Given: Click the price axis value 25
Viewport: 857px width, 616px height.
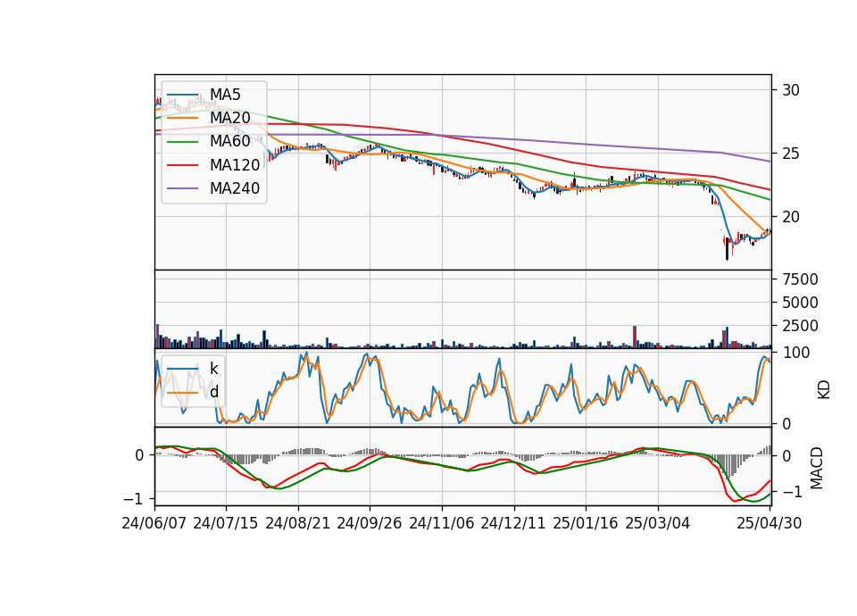Looking at the screenshot, I should [x=790, y=154].
